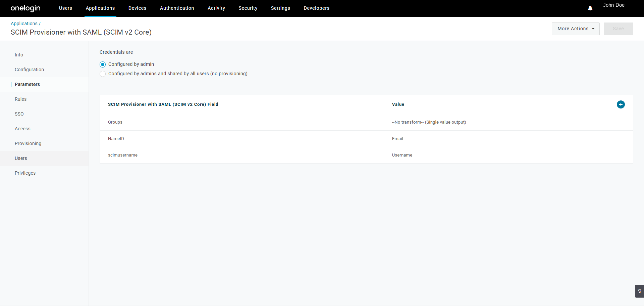This screenshot has height=306, width=644.
Task: Switch to the Configuration sidebar tab
Action: pos(44,70)
